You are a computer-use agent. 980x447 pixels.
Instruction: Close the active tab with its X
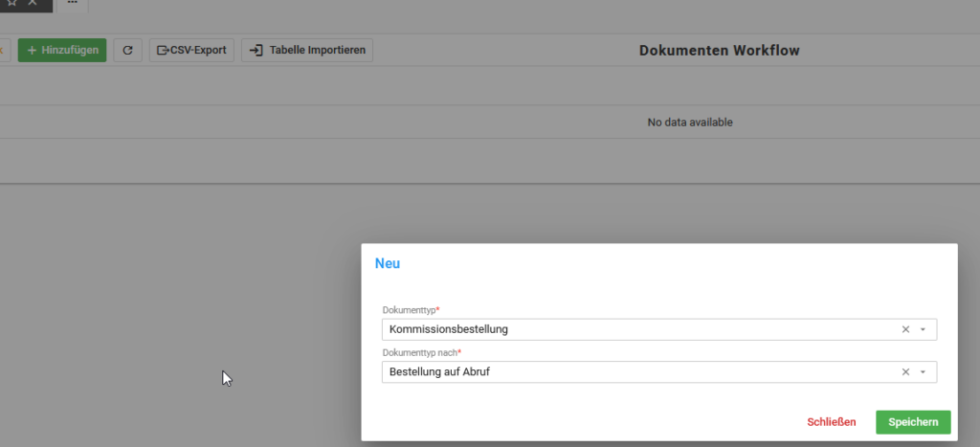pos(33,3)
